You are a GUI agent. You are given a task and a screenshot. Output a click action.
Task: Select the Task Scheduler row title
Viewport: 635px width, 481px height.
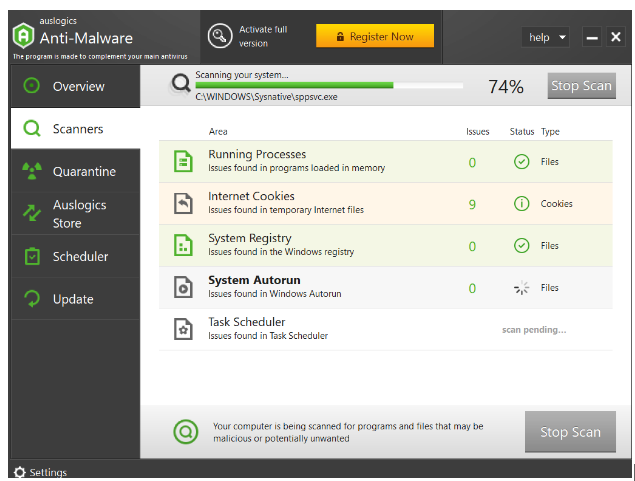click(247, 322)
